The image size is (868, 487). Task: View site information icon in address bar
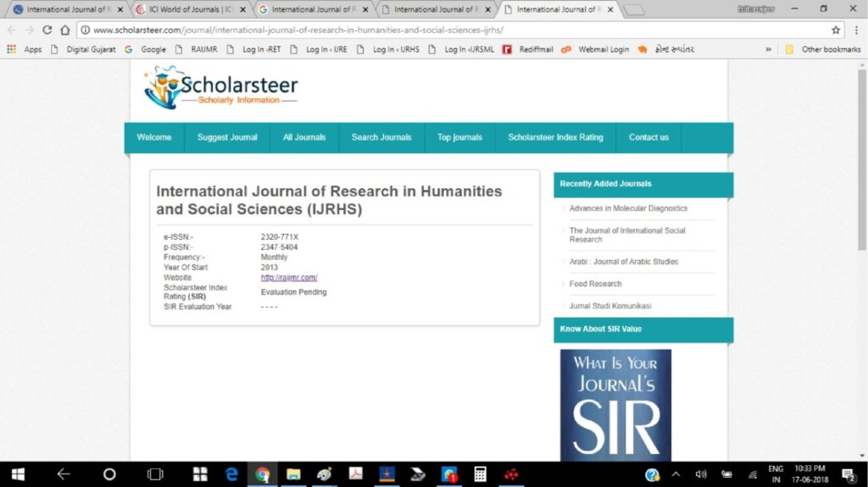[86, 30]
